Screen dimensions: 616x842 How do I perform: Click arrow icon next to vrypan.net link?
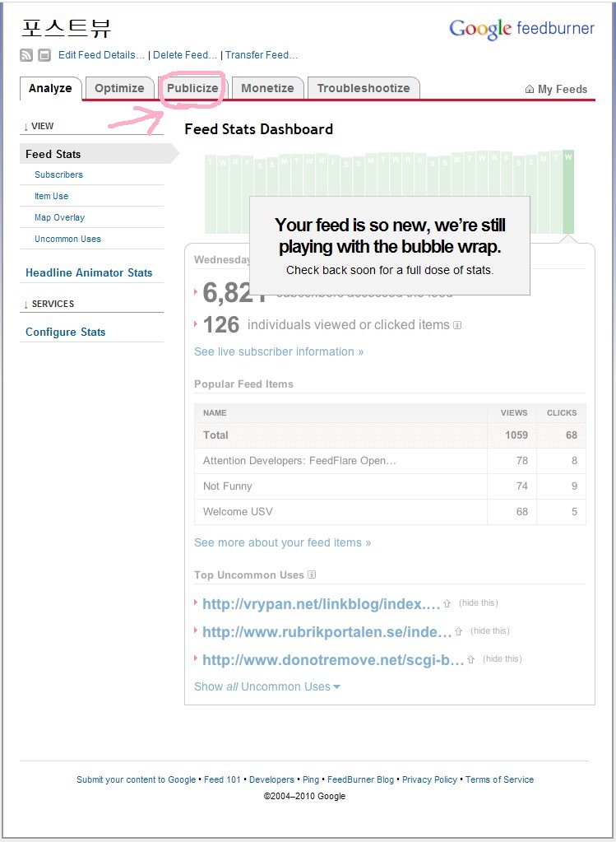pyautogui.click(x=447, y=603)
